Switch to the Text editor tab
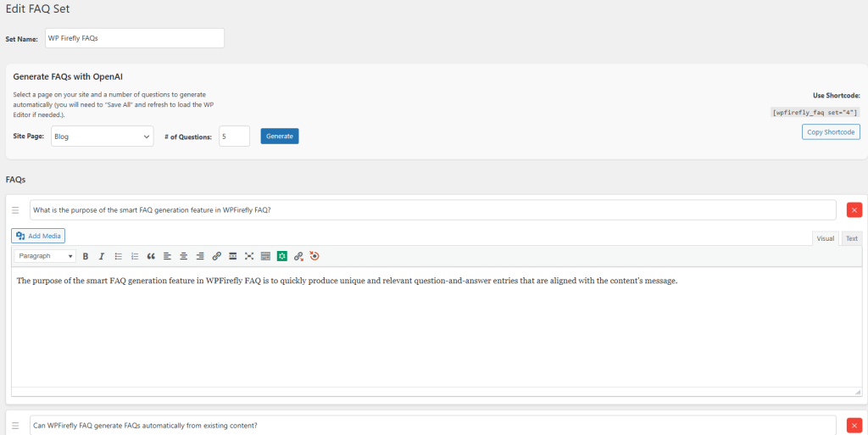 (851, 238)
